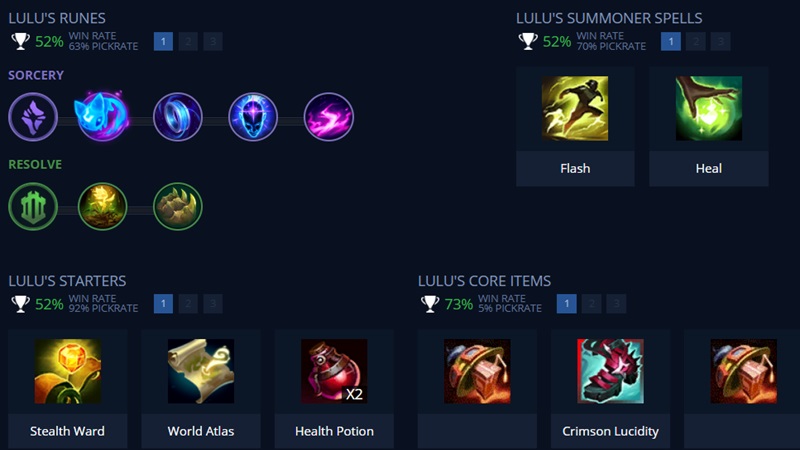Click the Flash summoner spell icon
The width and height of the screenshot is (800, 450).
[575, 108]
